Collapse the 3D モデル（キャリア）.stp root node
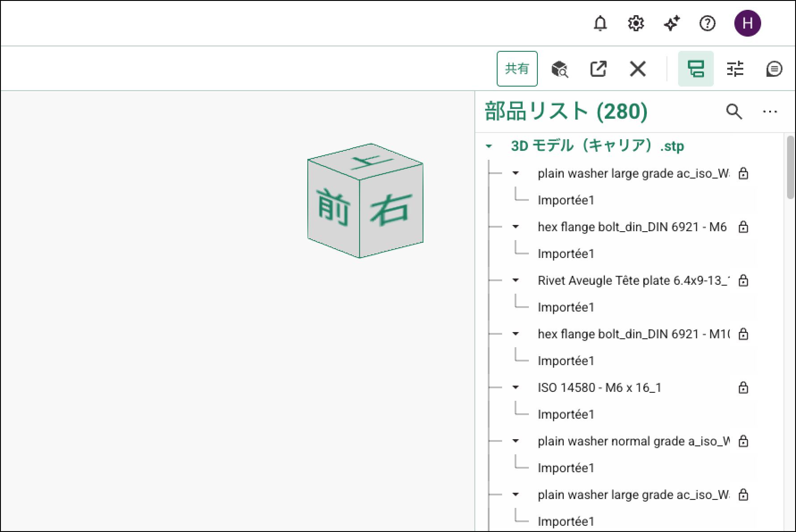Screen dimensions: 796x532 tap(489, 146)
